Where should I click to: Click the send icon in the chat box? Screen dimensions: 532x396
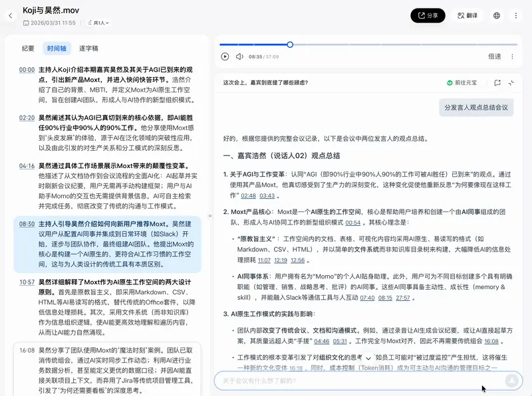(511, 380)
